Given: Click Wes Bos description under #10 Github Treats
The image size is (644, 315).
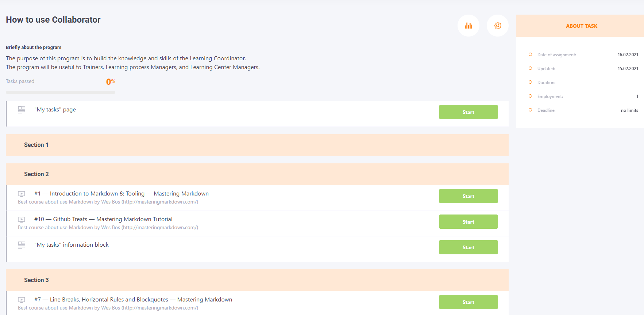Looking at the screenshot, I should click(x=108, y=228).
